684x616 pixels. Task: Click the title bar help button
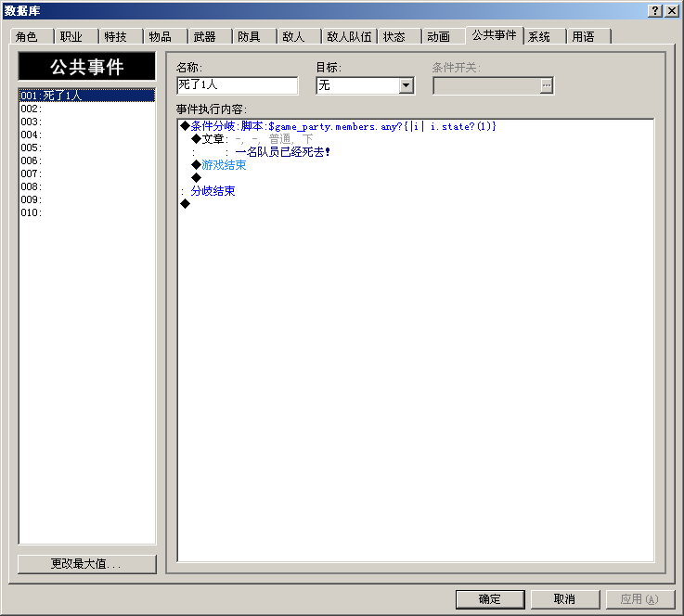click(655, 11)
